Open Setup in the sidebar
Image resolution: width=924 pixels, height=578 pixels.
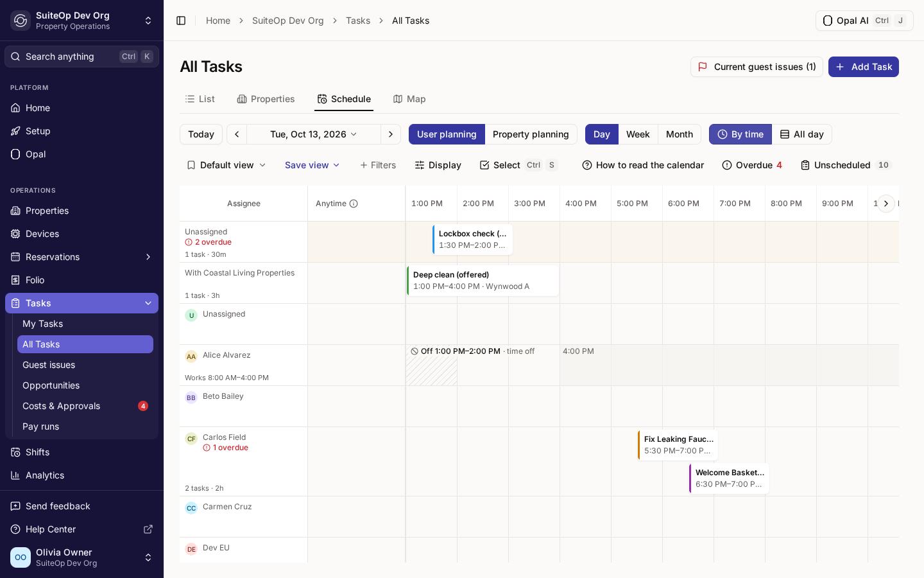click(81, 131)
